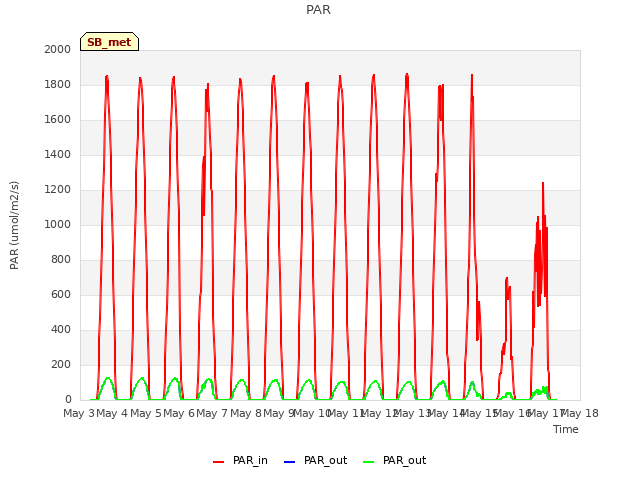This screenshot has width=640, height=480.
Task: Click the May 18 x-axis tick label
Action: [x=580, y=413]
